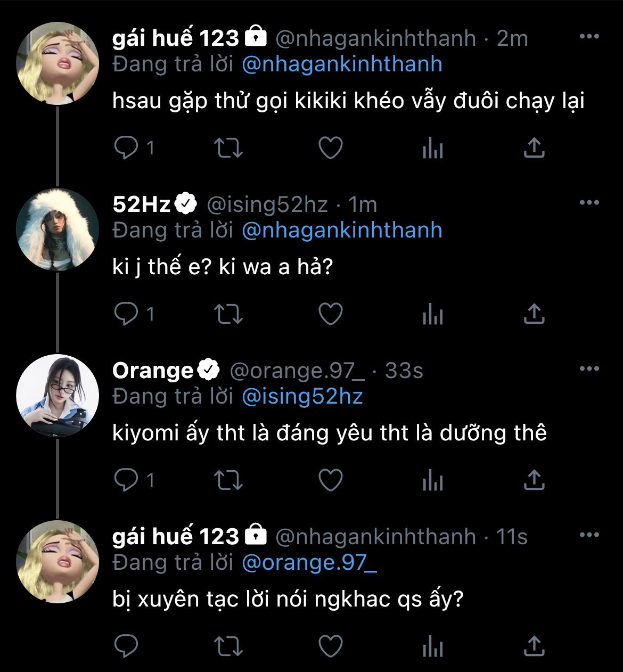
Task: Like the last tweet by gái huế 123
Action: coord(330,646)
